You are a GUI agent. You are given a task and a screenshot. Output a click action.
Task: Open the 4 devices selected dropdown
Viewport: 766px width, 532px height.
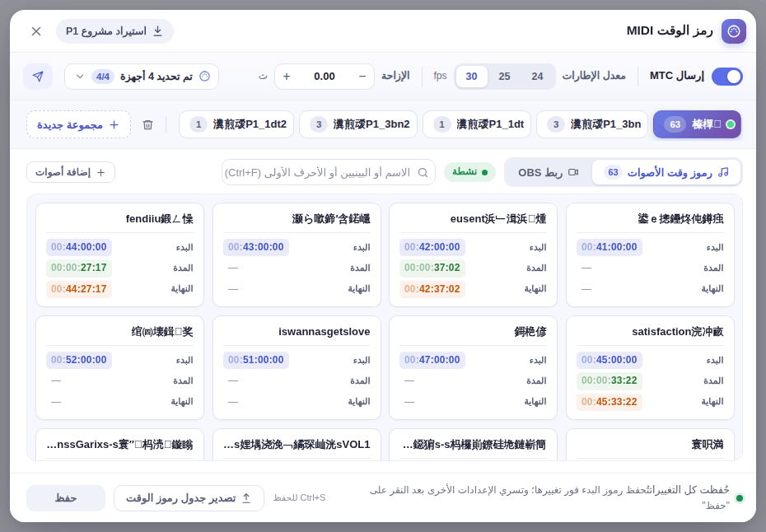(x=142, y=77)
